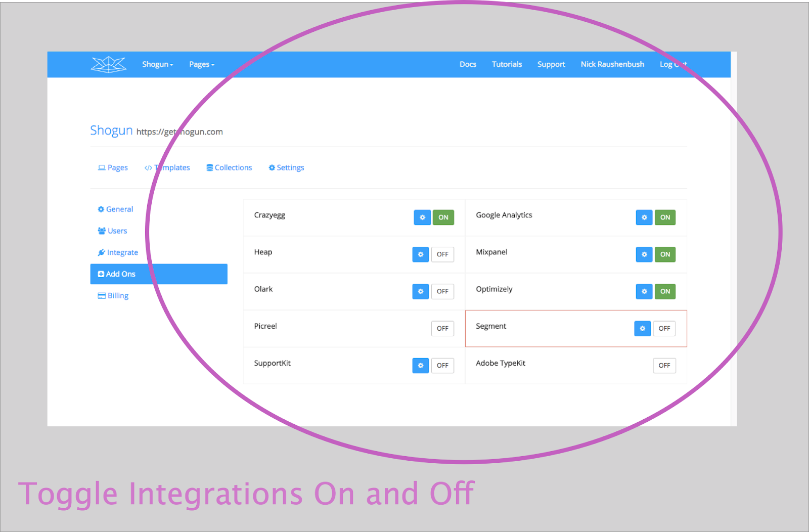
Task: Click the SupportKit label
Action: point(273,363)
